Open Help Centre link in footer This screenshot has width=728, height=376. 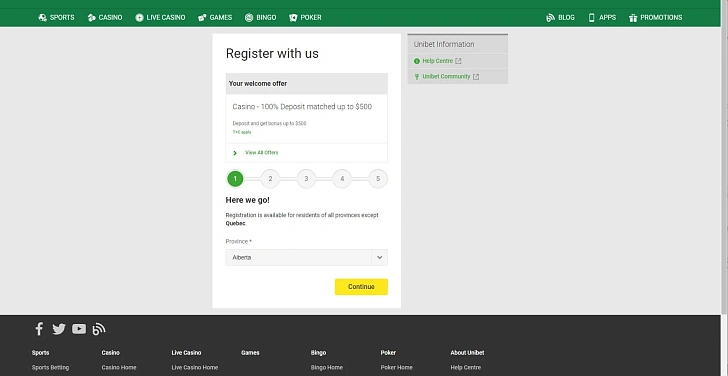point(466,368)
